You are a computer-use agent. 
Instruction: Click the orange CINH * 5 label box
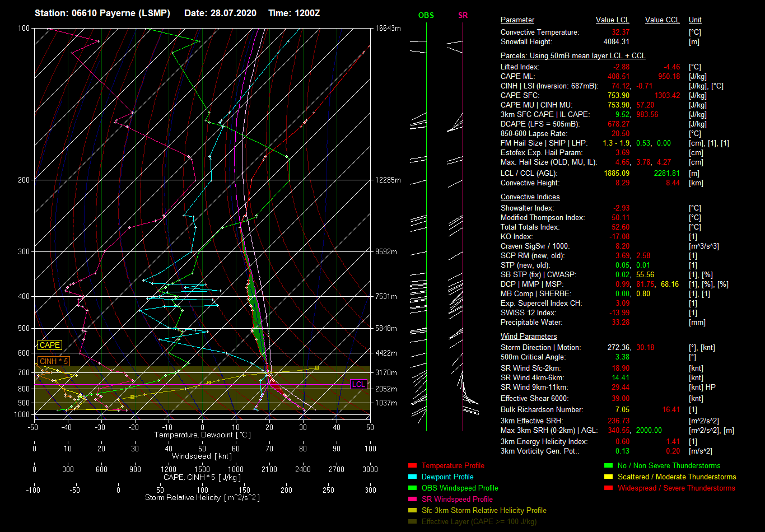(x=54, y=361)
